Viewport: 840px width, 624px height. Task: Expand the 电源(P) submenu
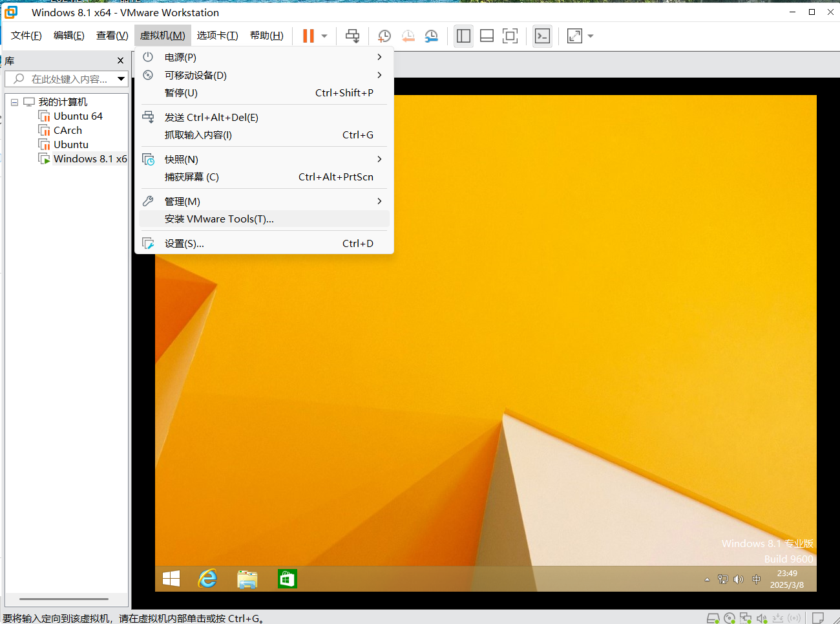(264, 57)
